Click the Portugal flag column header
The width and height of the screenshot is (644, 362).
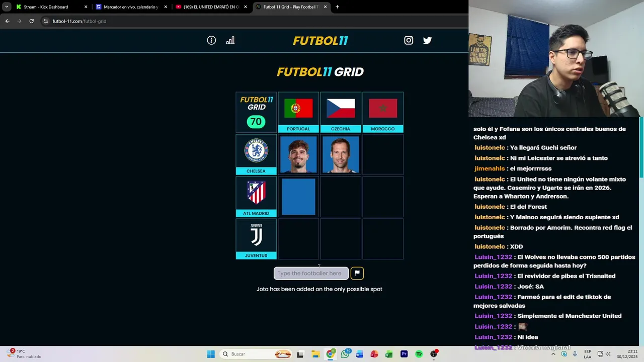click(298, 112)
